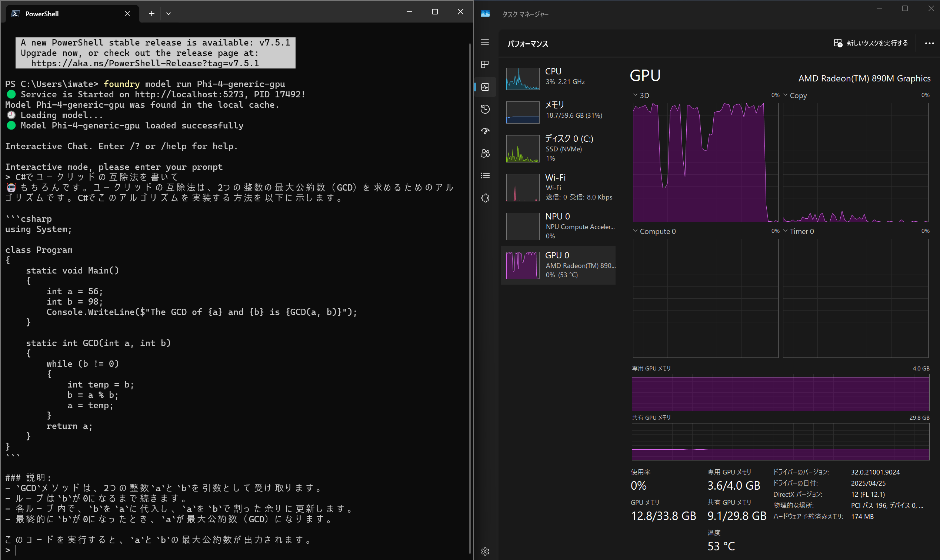Minimize the Task Manager window

click(x=879, y=8)
